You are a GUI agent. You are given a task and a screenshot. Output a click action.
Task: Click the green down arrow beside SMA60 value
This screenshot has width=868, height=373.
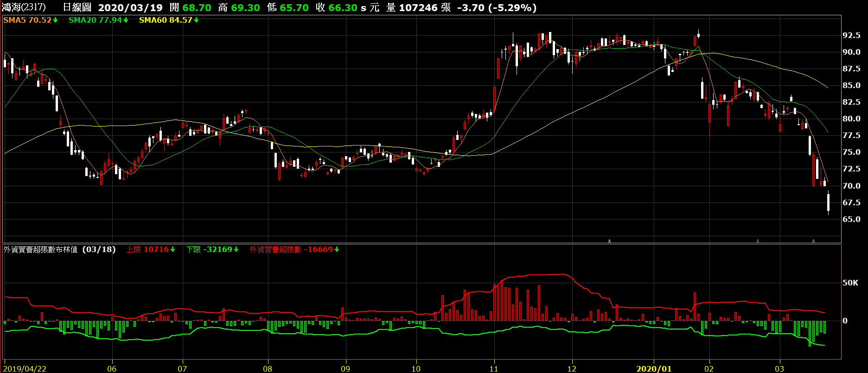click(196, 20)
